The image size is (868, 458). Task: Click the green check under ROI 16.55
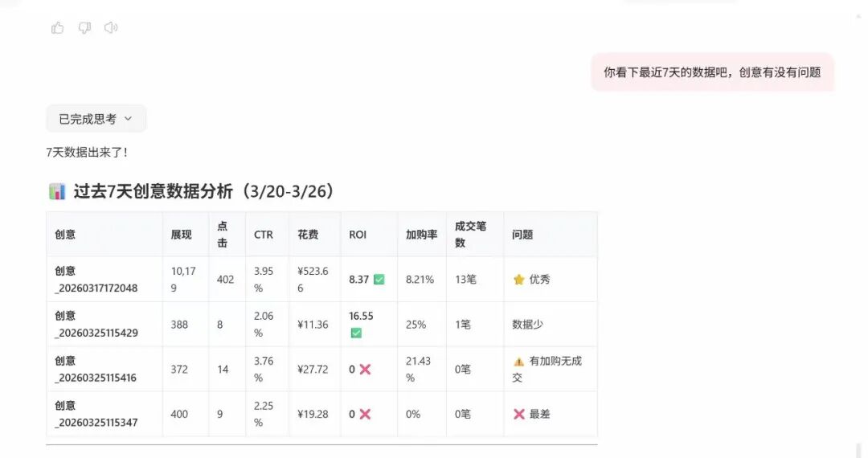tap(356, 333)
